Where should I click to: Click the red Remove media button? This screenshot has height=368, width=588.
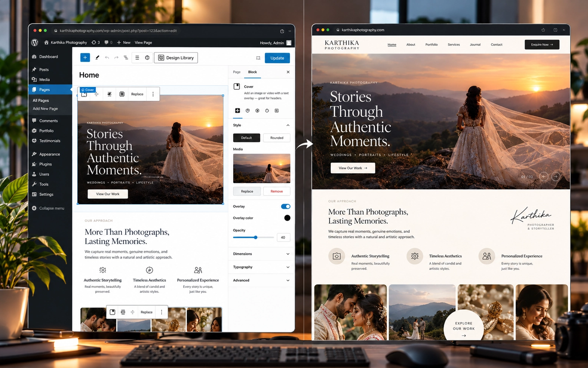[x=277, y=191]
